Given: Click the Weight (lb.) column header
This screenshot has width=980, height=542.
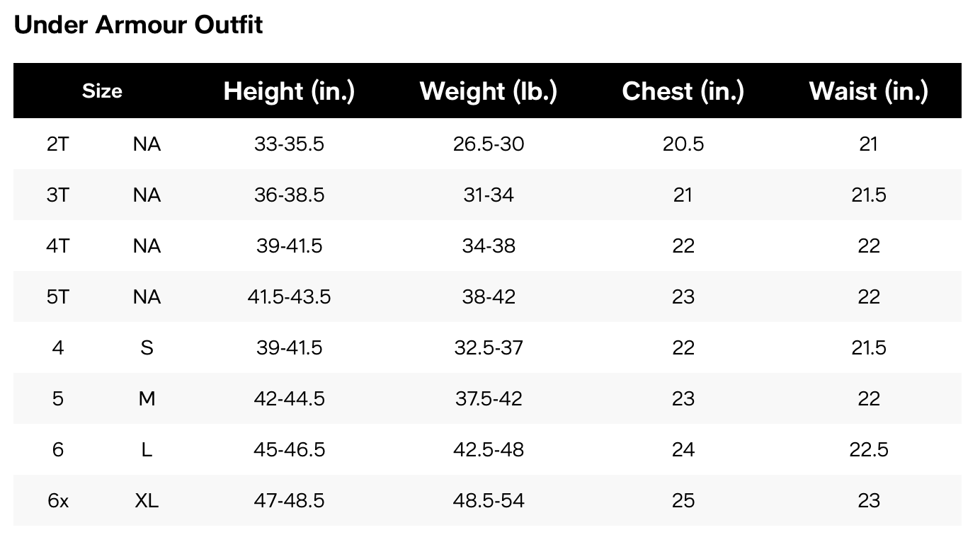Looking at the screenshot, I should pyautogui.click(x=489, y=91).
